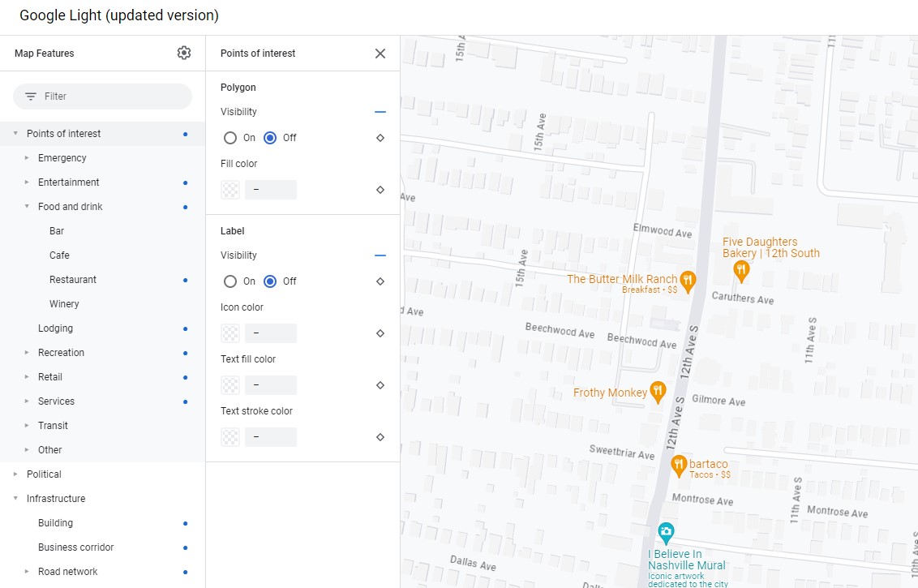This screenshot has height=588, width=918.
Task: Expand the Political feature group
Action: 15,474
